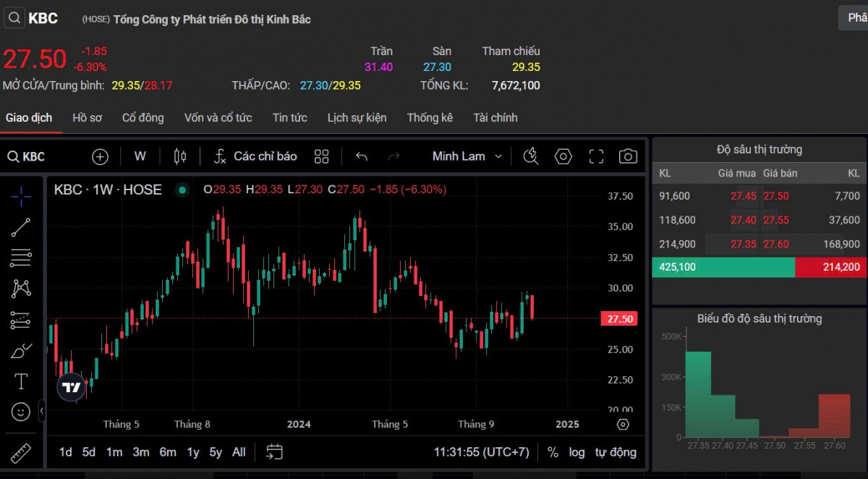Open the candlestick chart style picker
The image size is (868, 479).
tap(180, 156)
